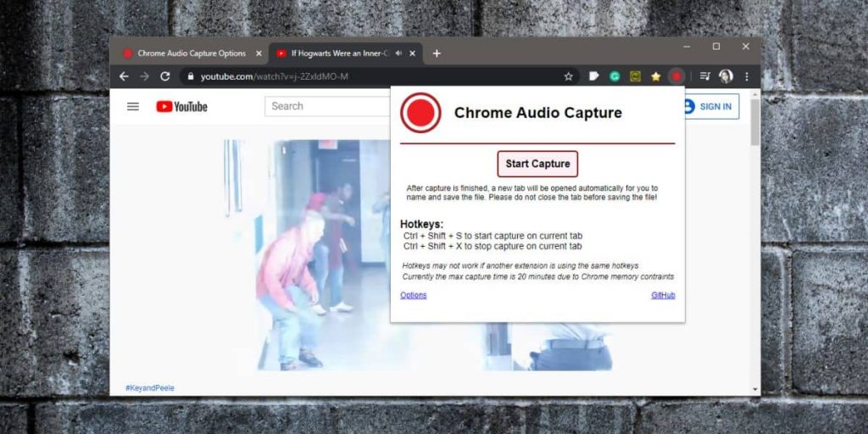Open the Options link in the popup
The height and width of the screenshot is (434, 868).
414,296
